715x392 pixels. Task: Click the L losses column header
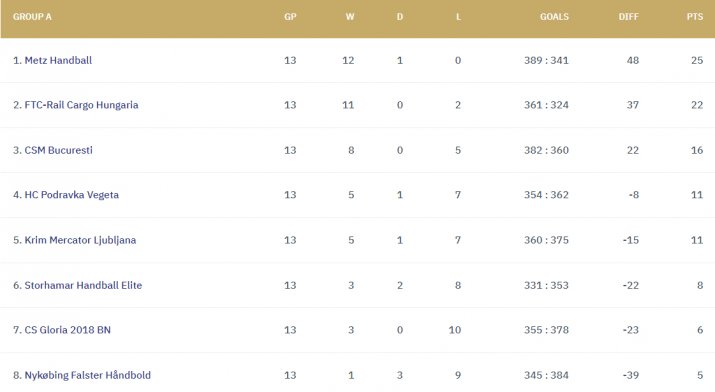coord(458,17)
